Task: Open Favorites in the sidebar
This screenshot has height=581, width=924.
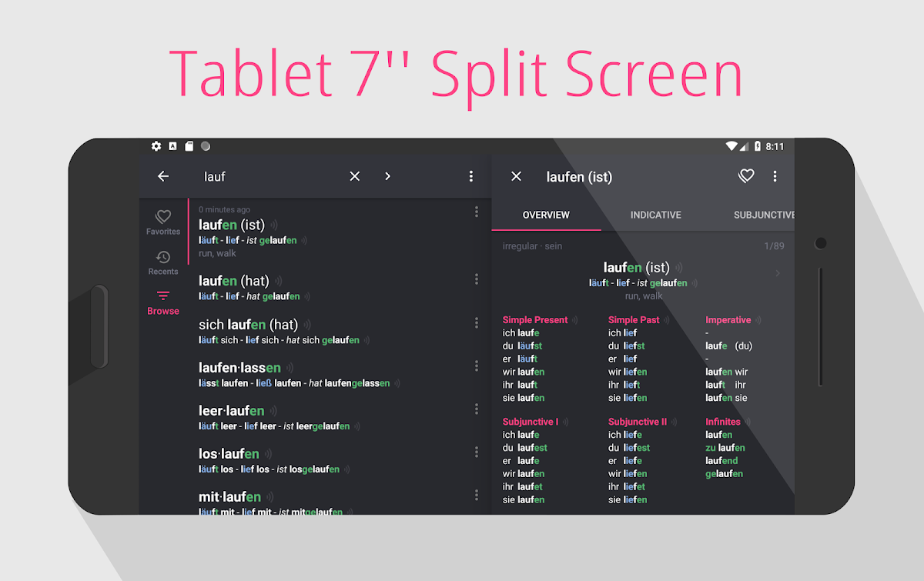Action: 163,222
